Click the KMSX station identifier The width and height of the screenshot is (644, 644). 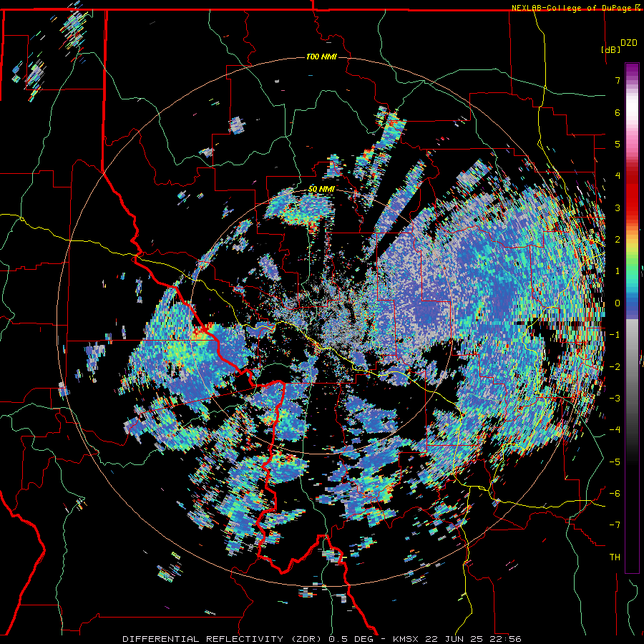click(x=406, y=639)
